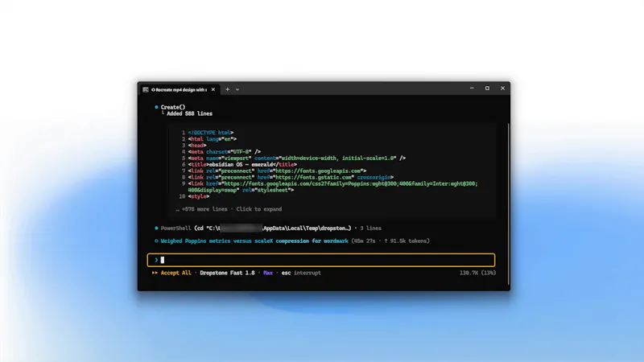Click the purple 'Max' mode label
This screenshot has height=362, width=644.
(x=268, y=273)
